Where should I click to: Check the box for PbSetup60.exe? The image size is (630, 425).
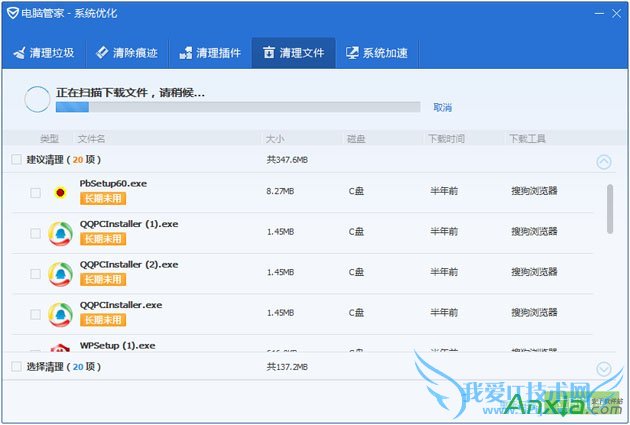35,192
